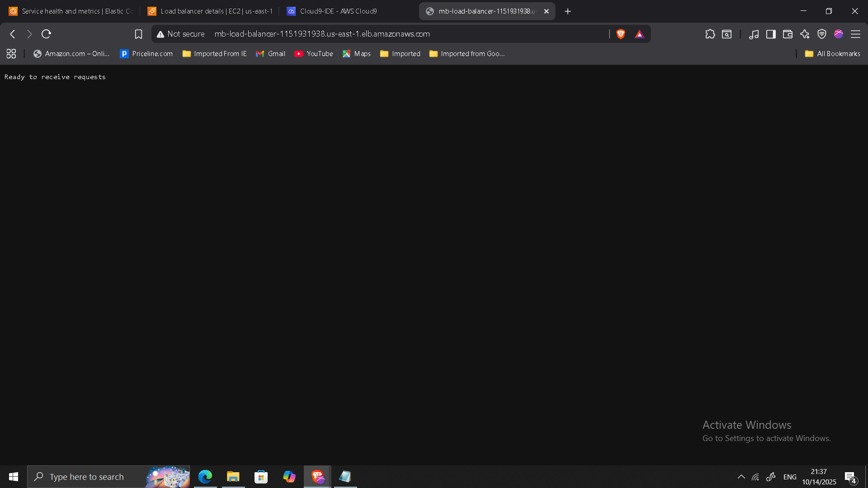This screenshot has width=868, height=488.
Task: Open the Gmail bookmark
Action: (270, 54)
